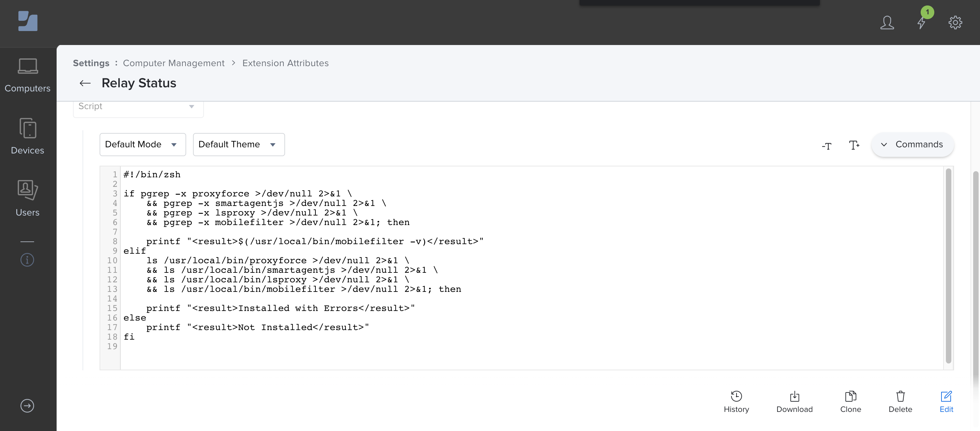Open the user account profile icon
Screen dimensions: 980x431
(x=887, y=23)
